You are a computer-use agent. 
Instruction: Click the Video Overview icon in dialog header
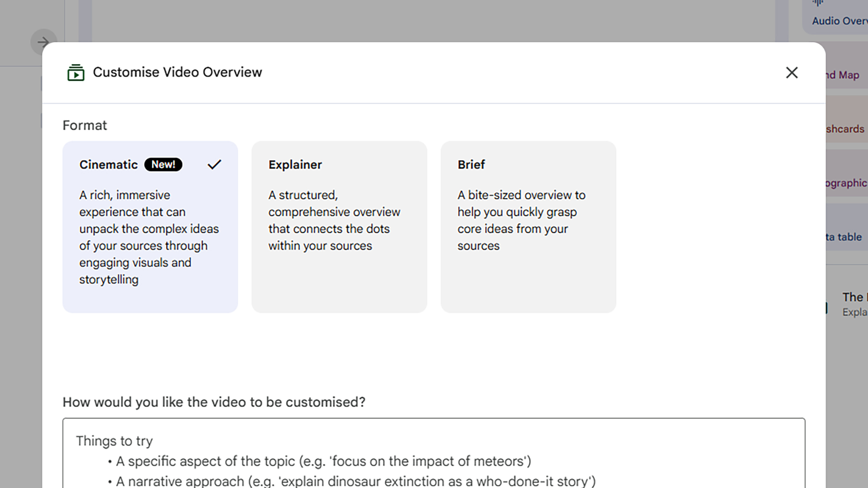click(76, 72)
